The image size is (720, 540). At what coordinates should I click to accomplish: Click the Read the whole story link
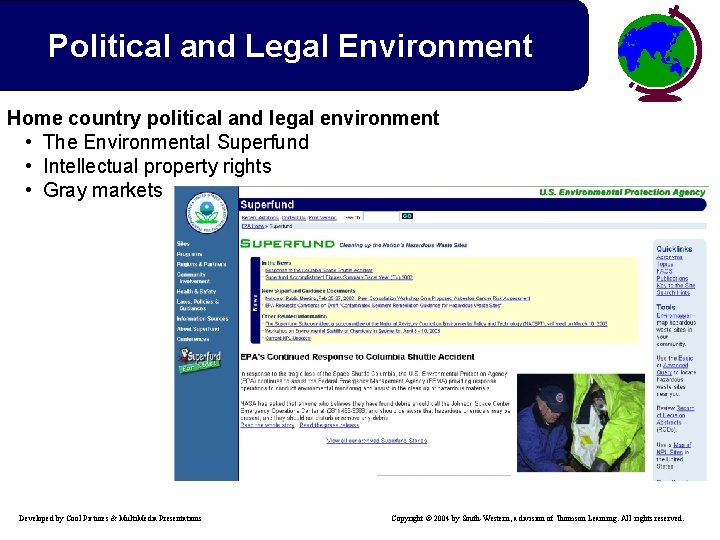[x=267, y=425]
